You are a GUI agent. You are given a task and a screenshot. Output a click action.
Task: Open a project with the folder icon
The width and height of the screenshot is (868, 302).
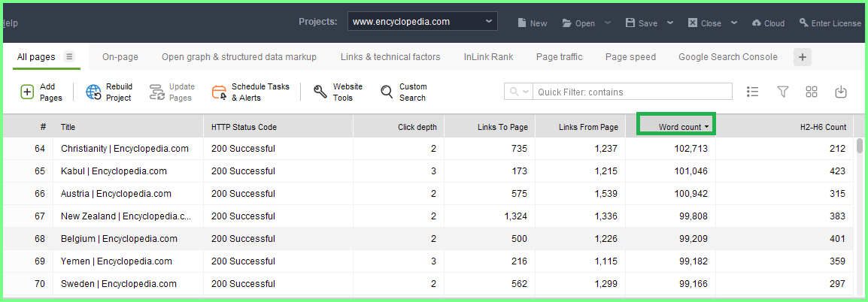(566, 23)
